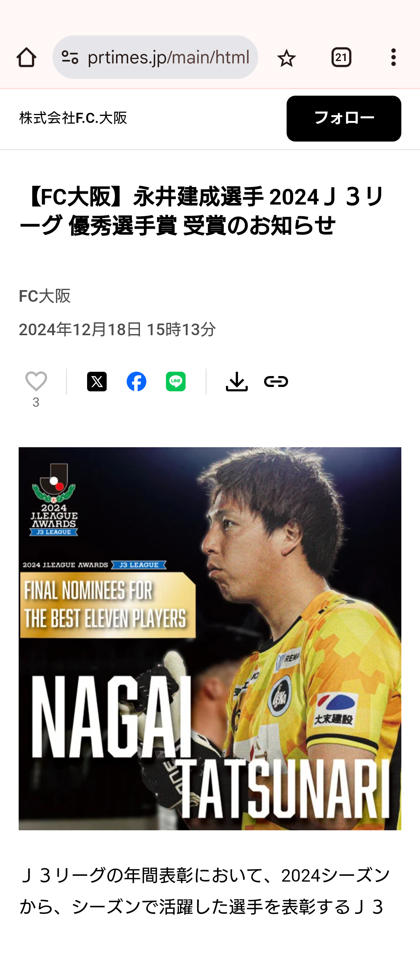Open Chrome's three-dot overflow menu

click(x=394, y=58)
